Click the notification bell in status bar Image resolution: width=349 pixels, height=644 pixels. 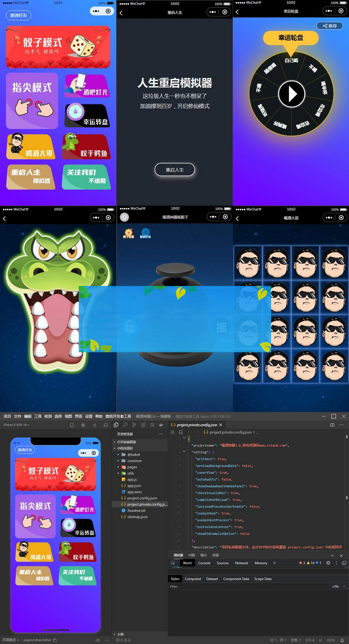[x=342, y=640]
